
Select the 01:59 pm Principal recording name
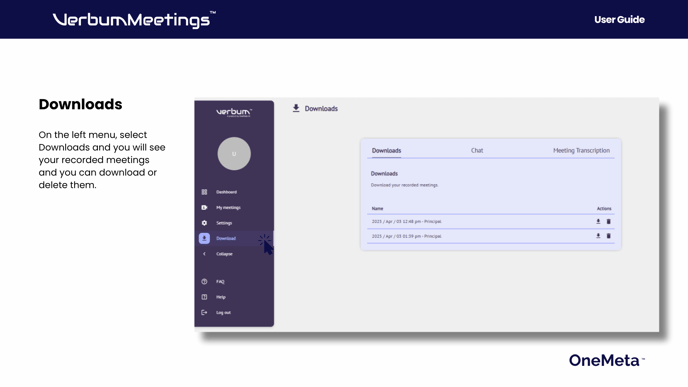(x=407, y=236)
